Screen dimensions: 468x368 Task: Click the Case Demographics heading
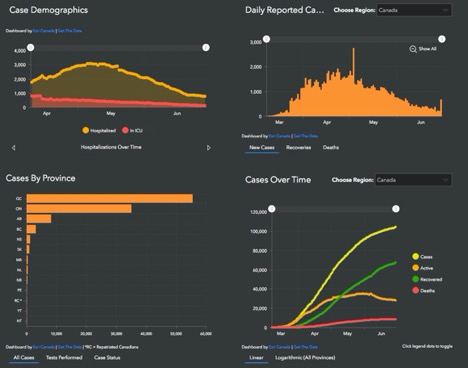click(49, 10)
